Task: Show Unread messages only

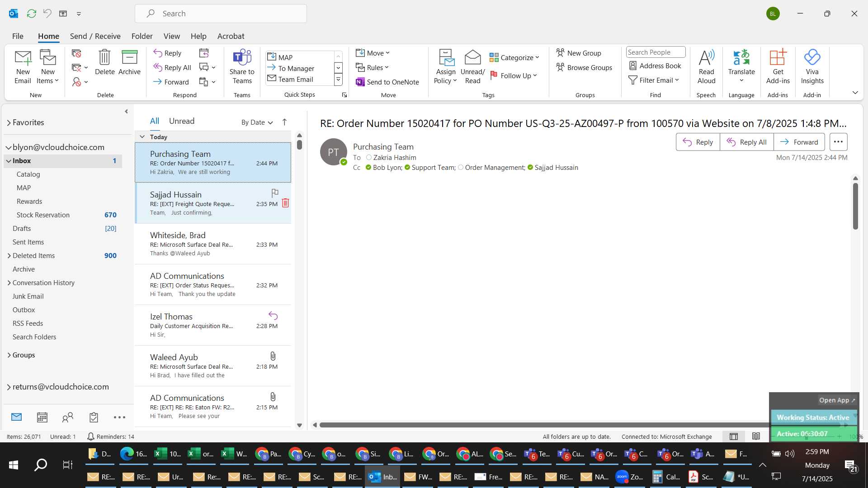Action: click(x=182, y=121)
